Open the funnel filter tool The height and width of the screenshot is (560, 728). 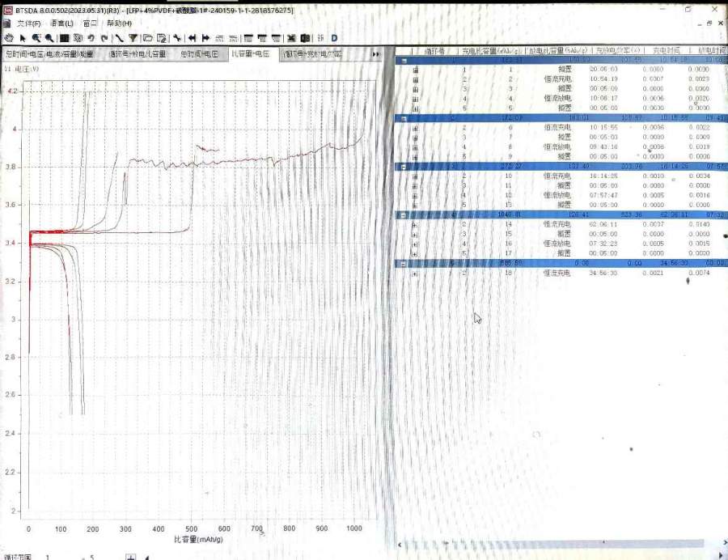(132, 38)
